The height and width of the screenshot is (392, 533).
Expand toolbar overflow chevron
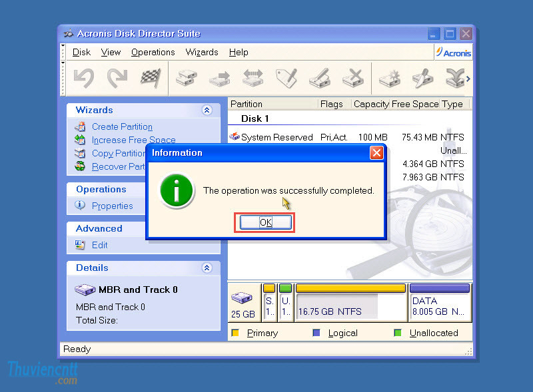pyautogui.click(x=468, y=79)
